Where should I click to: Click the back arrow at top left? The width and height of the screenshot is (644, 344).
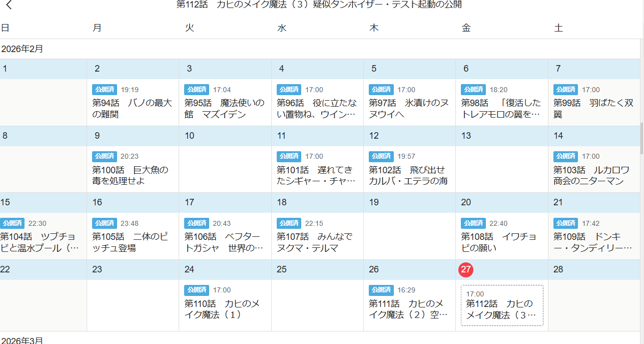[9, 6]
